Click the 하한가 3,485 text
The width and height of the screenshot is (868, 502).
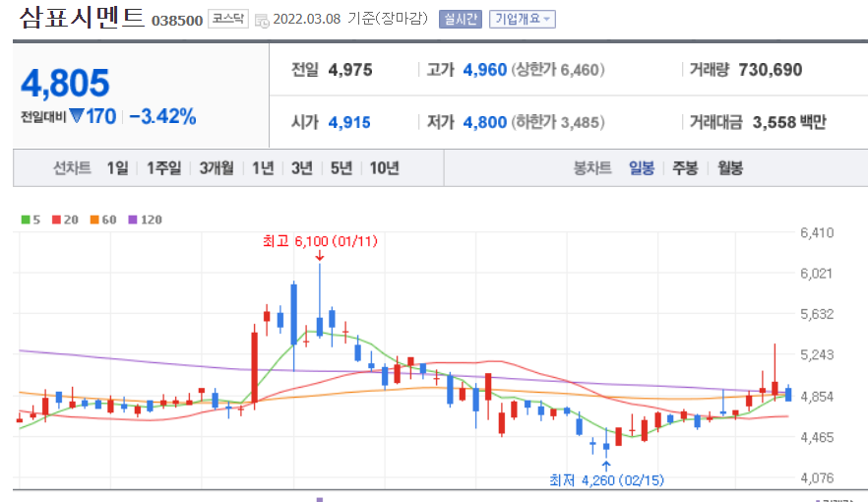click(x=558, y=122)
